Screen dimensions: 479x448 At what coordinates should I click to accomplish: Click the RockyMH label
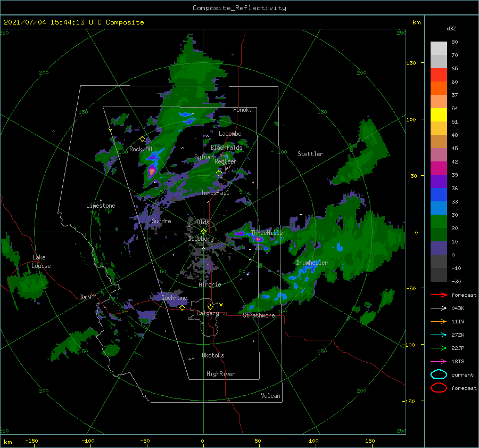pyautogui.click(x=141, y=149)
